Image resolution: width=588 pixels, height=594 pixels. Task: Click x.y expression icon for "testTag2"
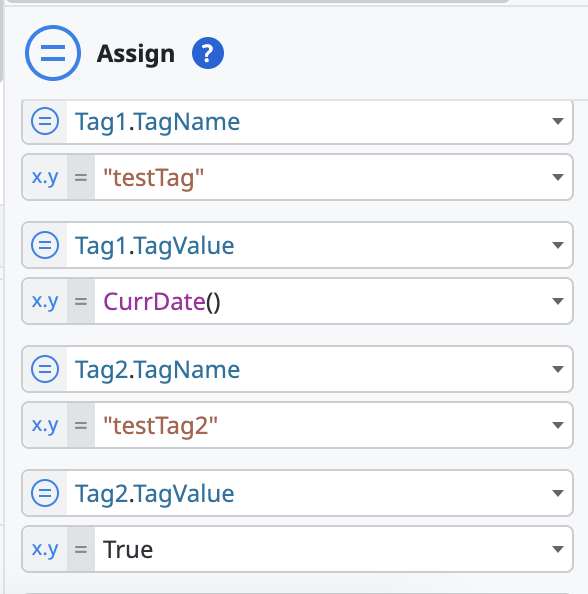coord(45,425)
